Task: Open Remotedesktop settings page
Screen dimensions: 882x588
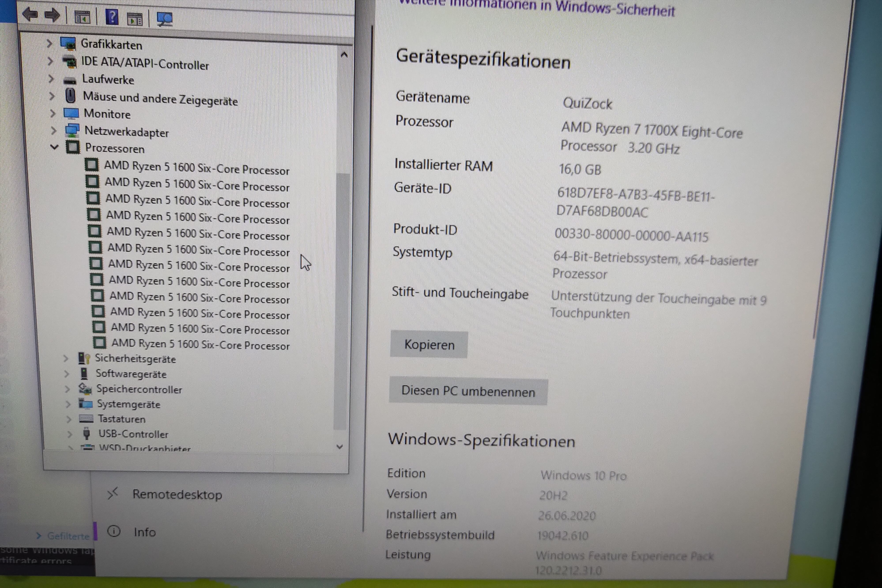Action: pos(177,495)
